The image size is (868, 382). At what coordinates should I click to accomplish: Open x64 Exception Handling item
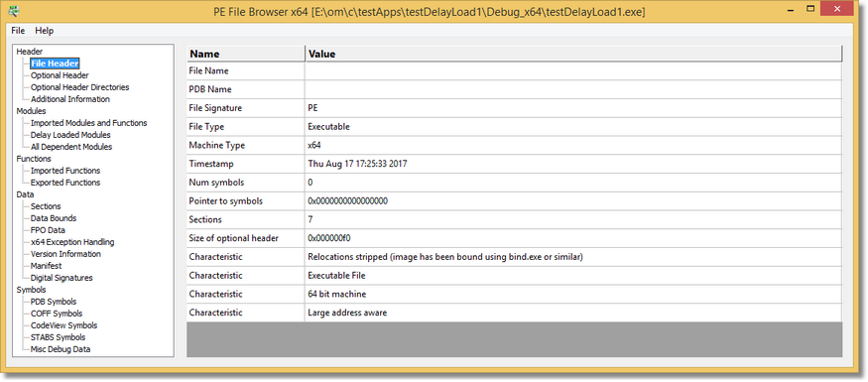[72, 242]
